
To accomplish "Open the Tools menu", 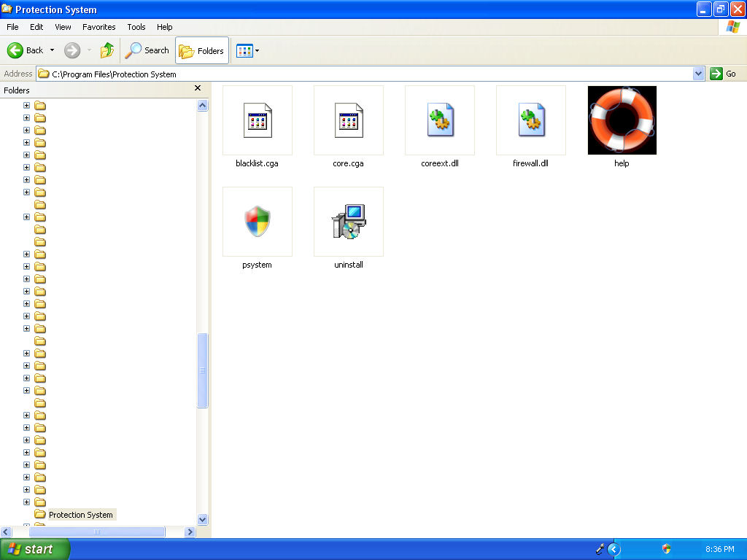I will pos(136,27).
